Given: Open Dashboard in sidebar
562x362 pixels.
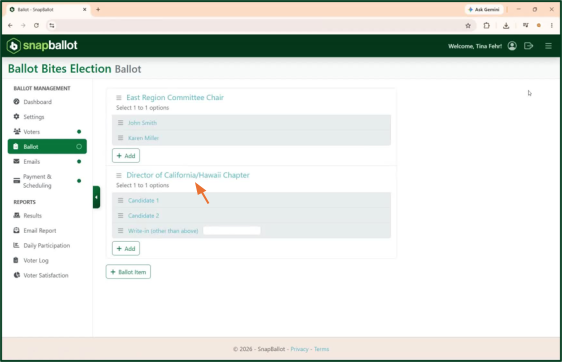Looking at the screenshot, I should (37, 102).
